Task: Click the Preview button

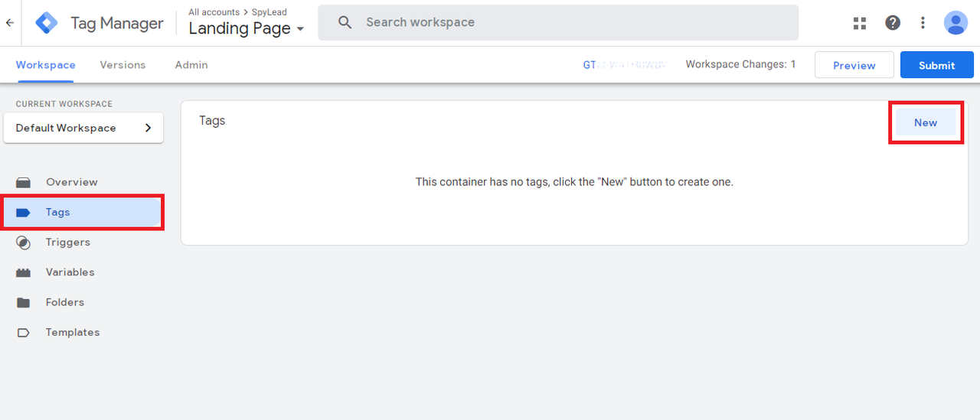Action: point(854,65)
